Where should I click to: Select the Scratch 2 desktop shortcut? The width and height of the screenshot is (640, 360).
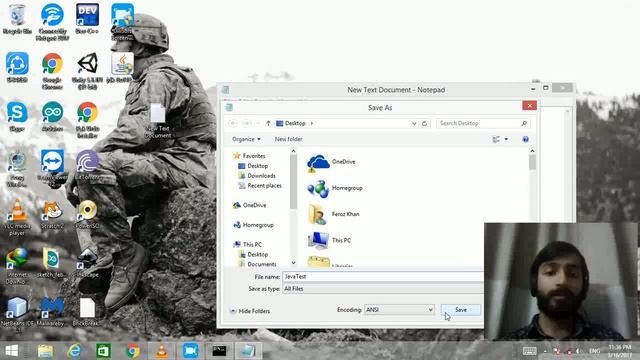(52, 214)
